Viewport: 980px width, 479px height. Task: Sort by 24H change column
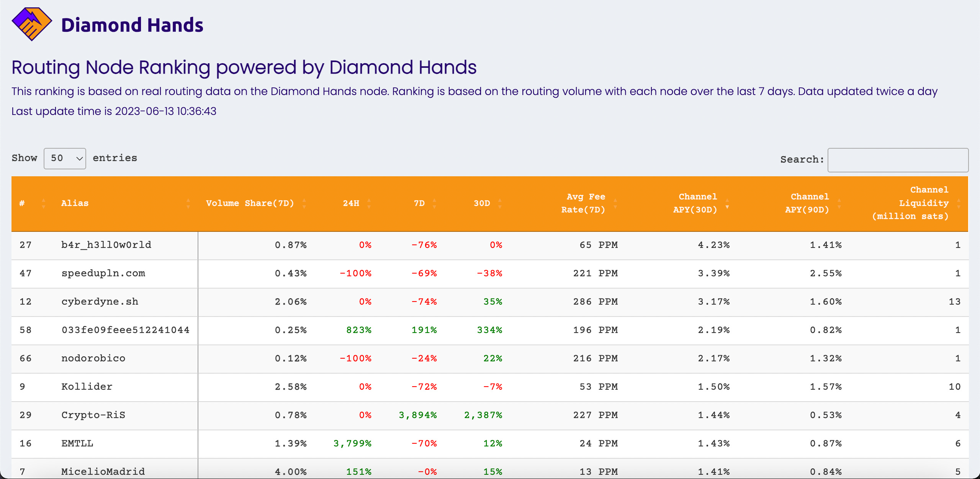coord(347,203)
